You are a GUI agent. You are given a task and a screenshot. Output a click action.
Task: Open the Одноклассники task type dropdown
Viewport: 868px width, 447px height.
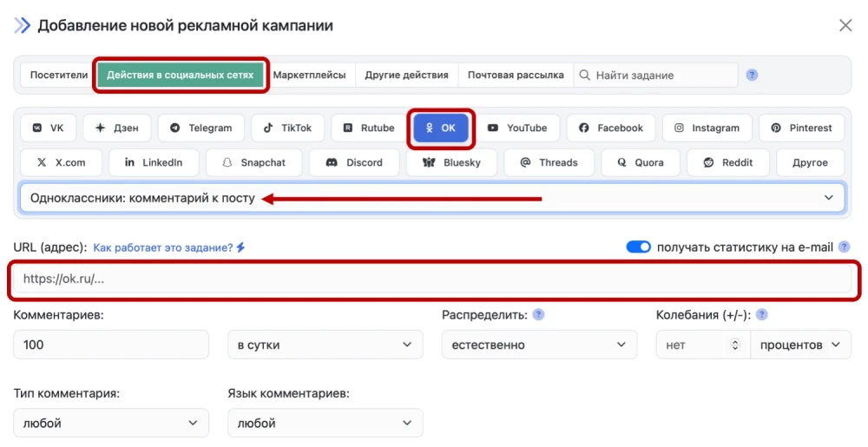tap(431, 198)
